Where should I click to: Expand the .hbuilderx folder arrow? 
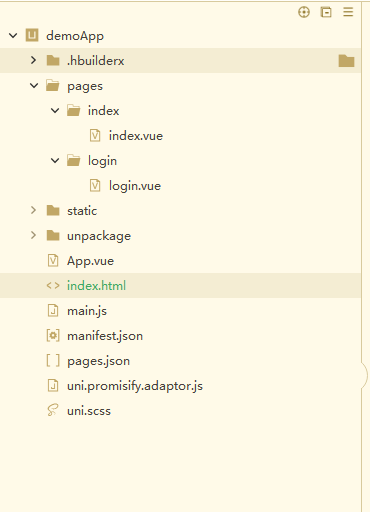[x=34, y=60]
